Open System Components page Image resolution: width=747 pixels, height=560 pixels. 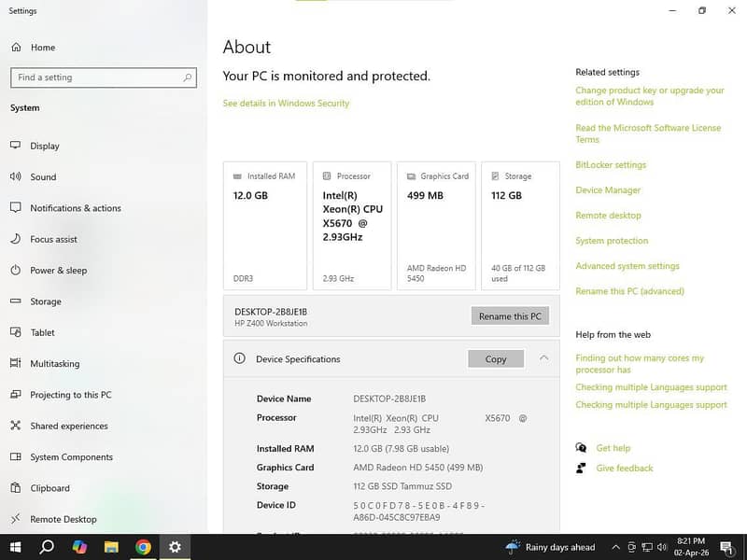click(x=72, y=456)
